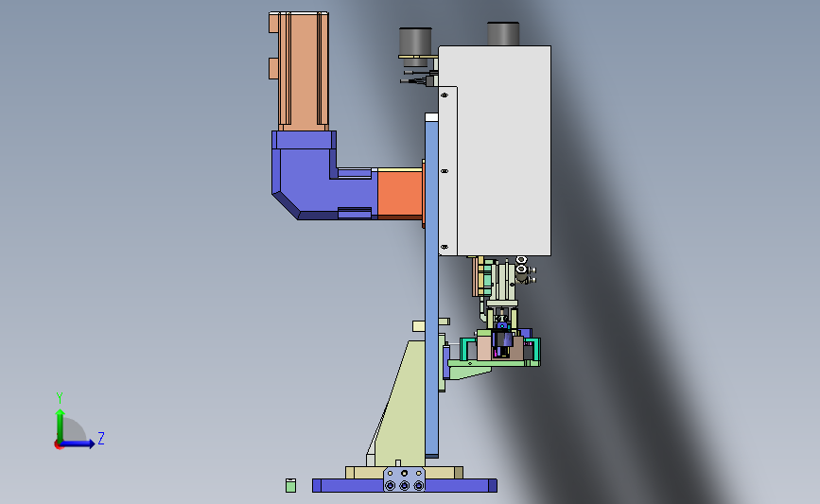Select the gray bolt block with three bolts
The height and width of the screenshot is (504, 820).
point(404,480)
